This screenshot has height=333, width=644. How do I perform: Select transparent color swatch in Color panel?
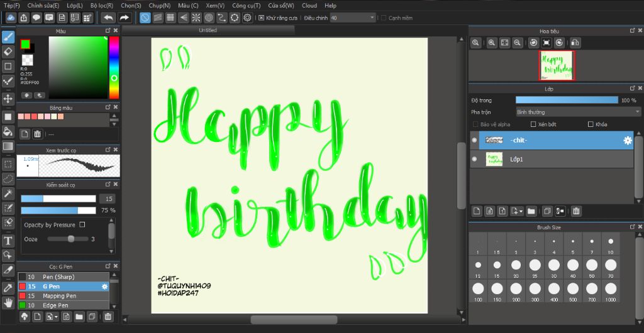click(28, 60)
